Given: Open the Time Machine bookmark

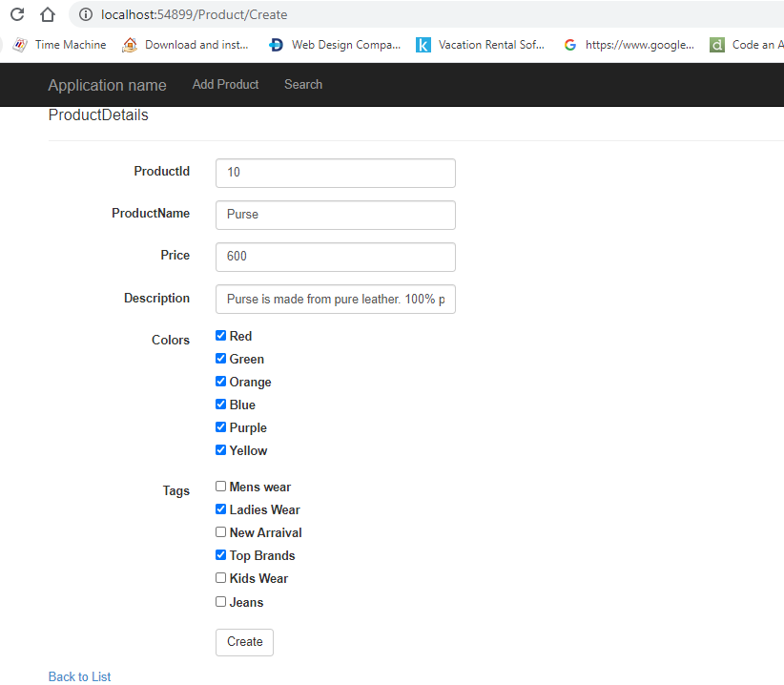Looking at the screenshot, I should [x=59, y=45].
